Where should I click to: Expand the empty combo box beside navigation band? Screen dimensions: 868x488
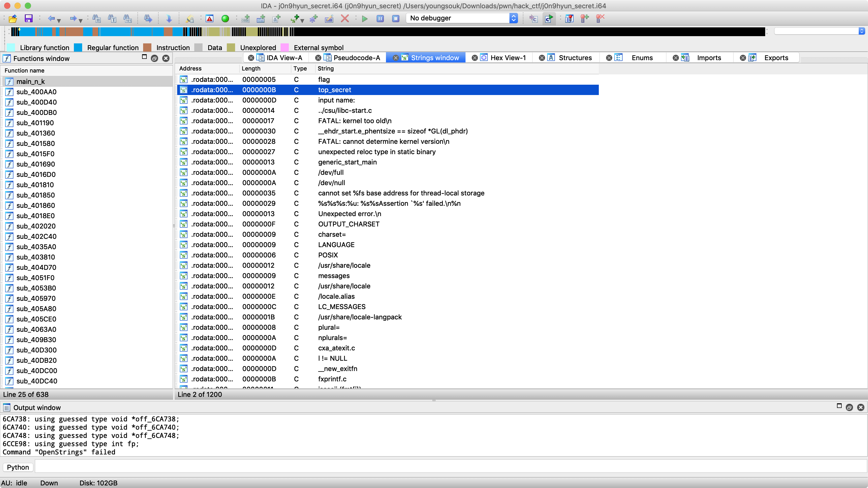862,31
